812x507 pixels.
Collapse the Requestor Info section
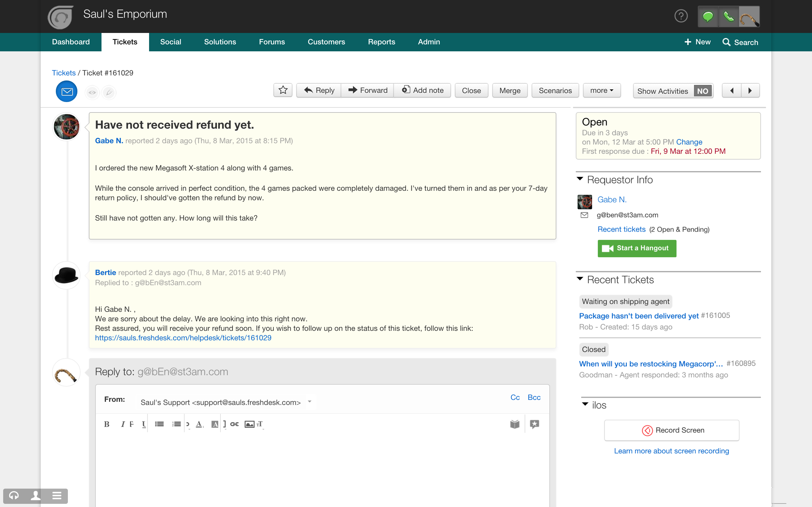580,179
